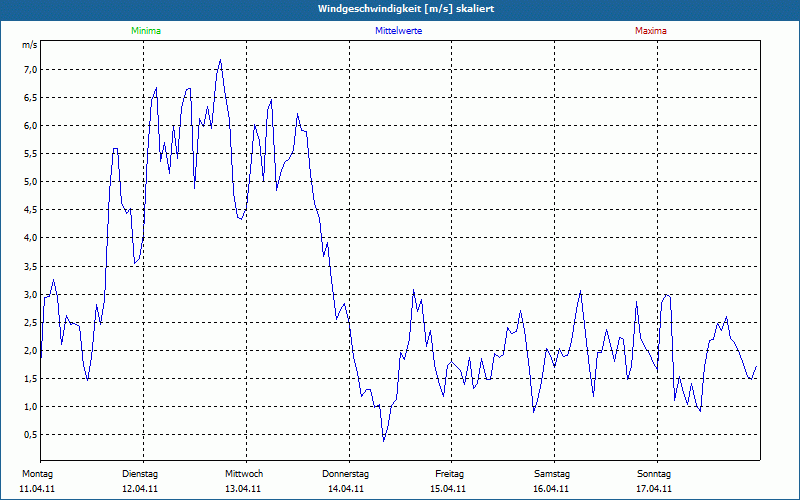Click the 5,0 y-axis value
Viewport: 800px width, 500px height.
pos(30,182)
